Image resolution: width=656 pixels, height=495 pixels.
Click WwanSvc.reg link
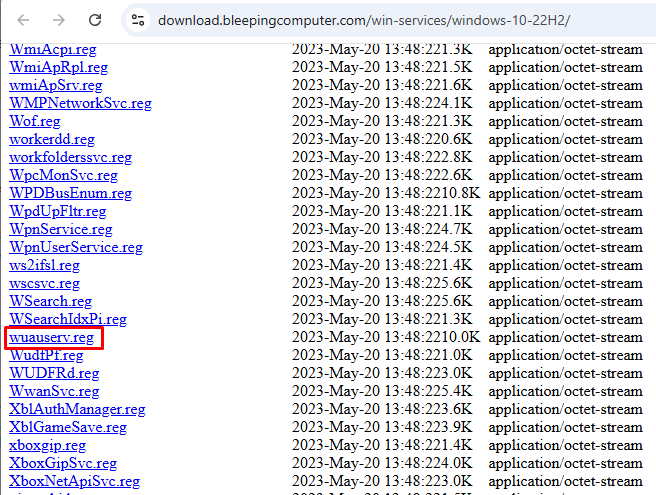(54, 391)
